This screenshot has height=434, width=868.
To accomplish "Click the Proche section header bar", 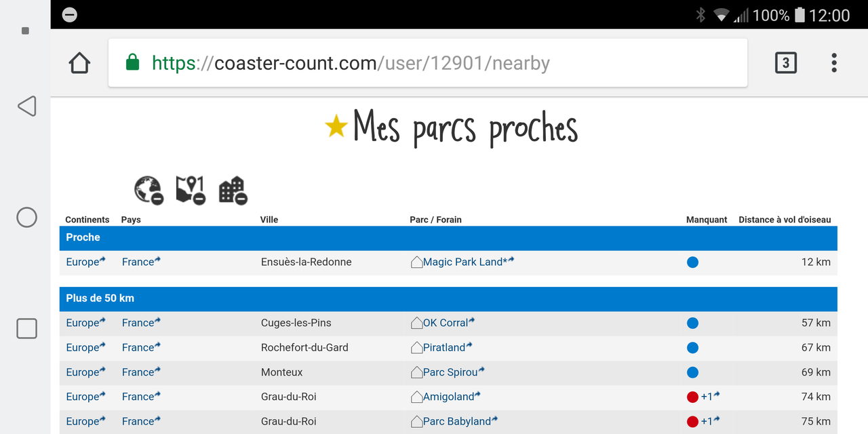I will (x=448, y=238).
